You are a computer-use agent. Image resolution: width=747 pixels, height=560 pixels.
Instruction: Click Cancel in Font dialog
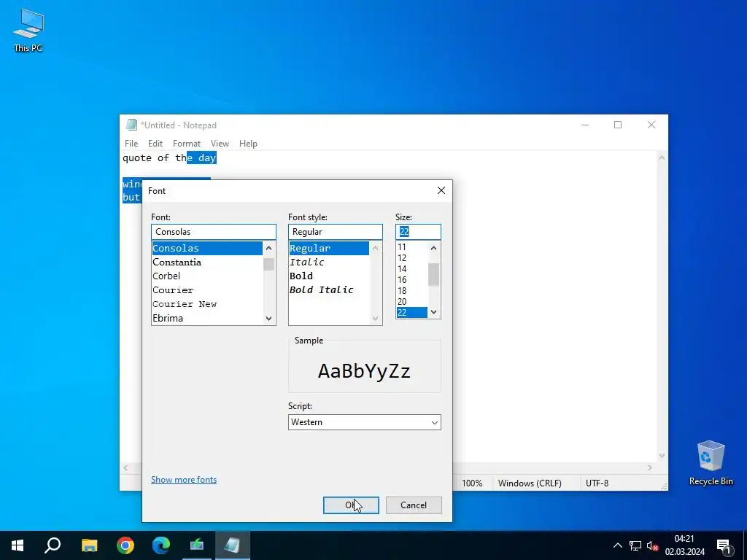coord(414,505)
